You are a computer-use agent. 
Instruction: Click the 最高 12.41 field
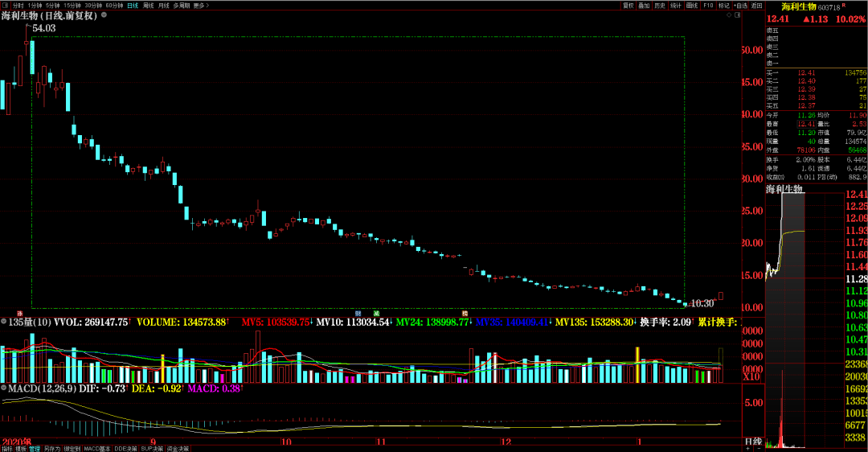pos(791,124)
